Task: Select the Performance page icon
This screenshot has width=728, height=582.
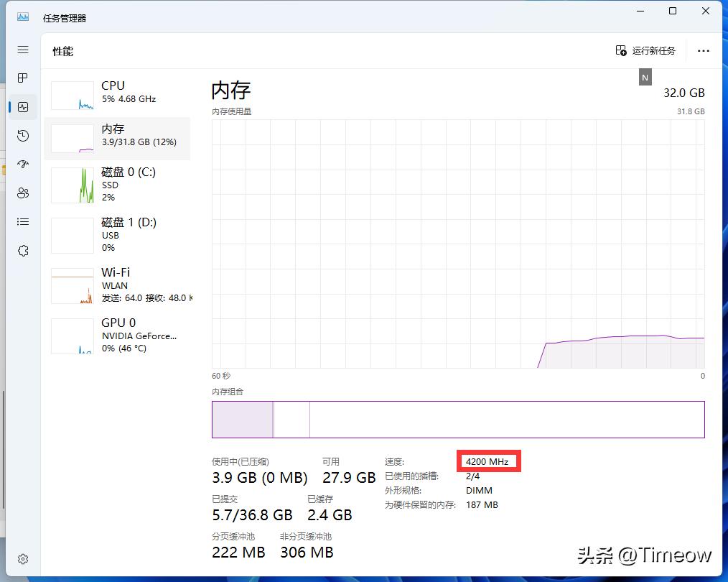Action: click(x=22, y=106)
